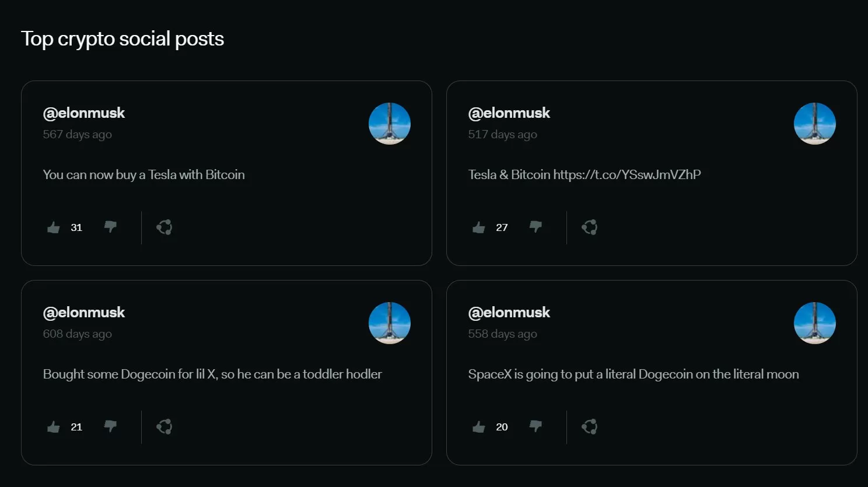
Task: Share the 'literal Dogecoin on the literal moon' post
Action: coord(589,427)
